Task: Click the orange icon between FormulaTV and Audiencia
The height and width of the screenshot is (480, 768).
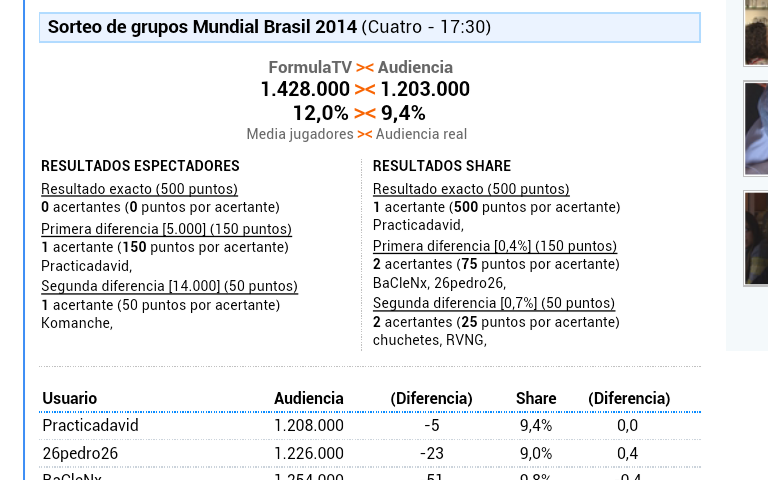Action: pos(365,68)
